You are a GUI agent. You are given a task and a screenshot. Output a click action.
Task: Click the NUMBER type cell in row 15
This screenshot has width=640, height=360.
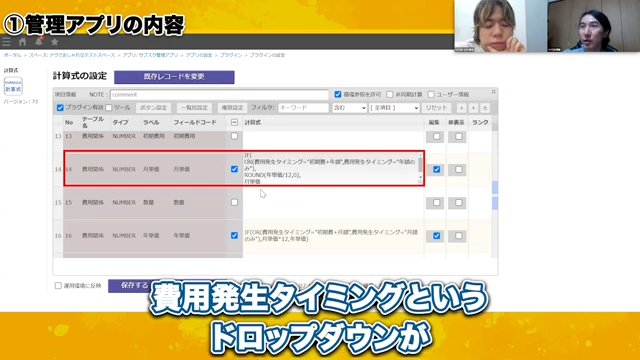coord(124,202)
